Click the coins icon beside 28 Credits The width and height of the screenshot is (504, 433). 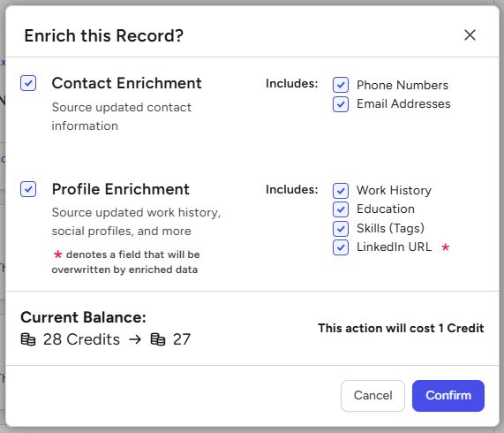tap(28, 339)
